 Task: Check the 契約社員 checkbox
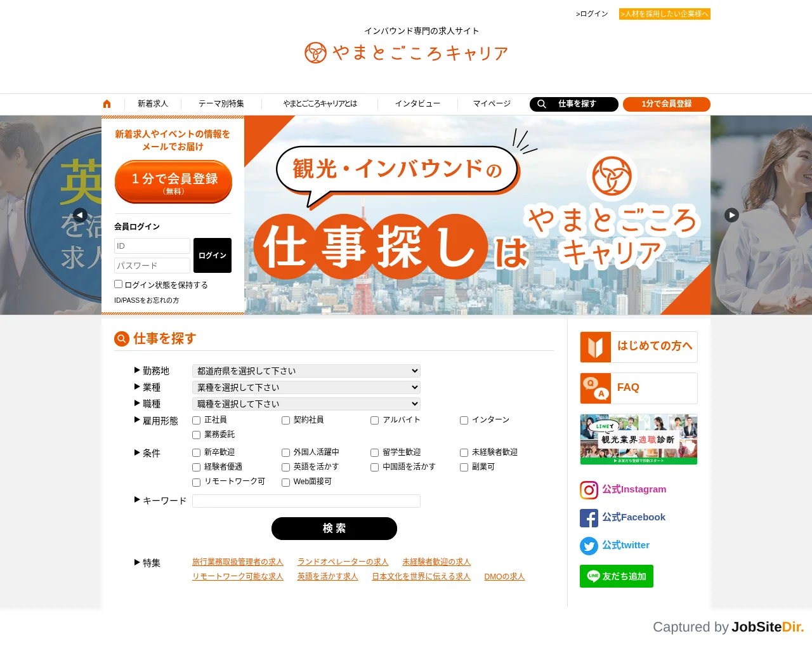pyautogui.click(x=285, y=420)
